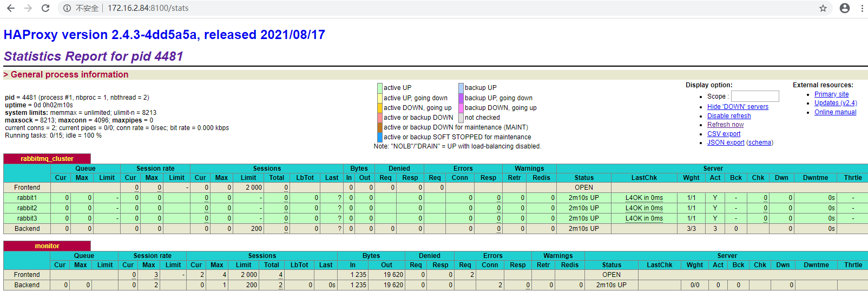
Task: Click Hide 'DOWN' servers link
Action: click(x=738, y=107)
